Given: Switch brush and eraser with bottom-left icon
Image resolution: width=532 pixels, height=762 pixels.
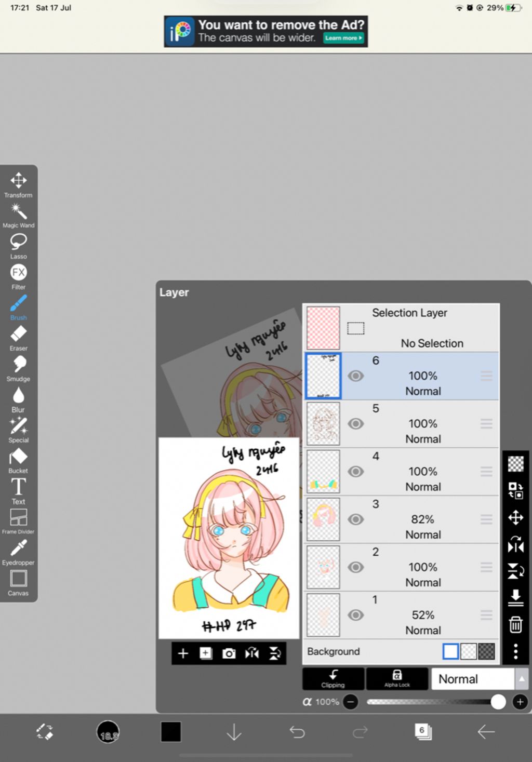Looking at the screenshot, I should click(45, 732).
